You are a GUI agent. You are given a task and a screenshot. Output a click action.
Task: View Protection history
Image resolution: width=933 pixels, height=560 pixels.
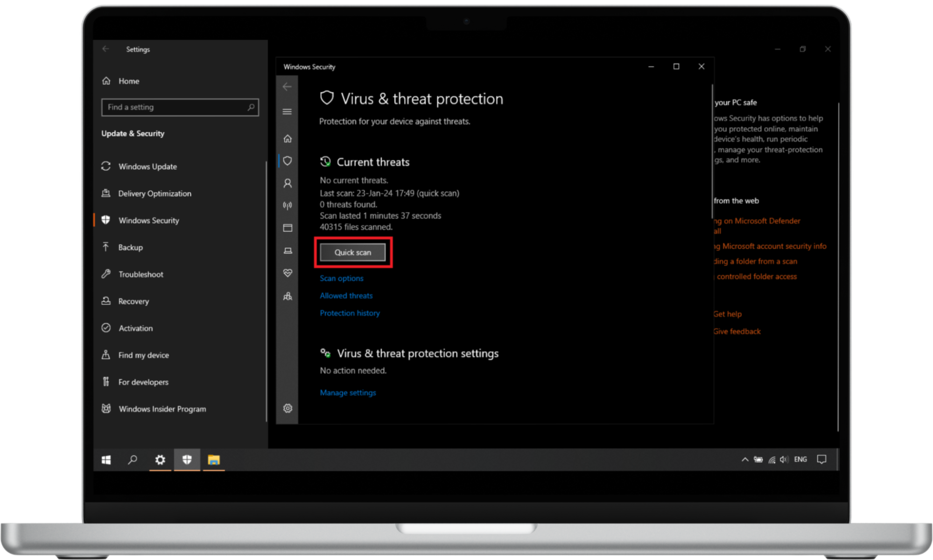point(350,313)
